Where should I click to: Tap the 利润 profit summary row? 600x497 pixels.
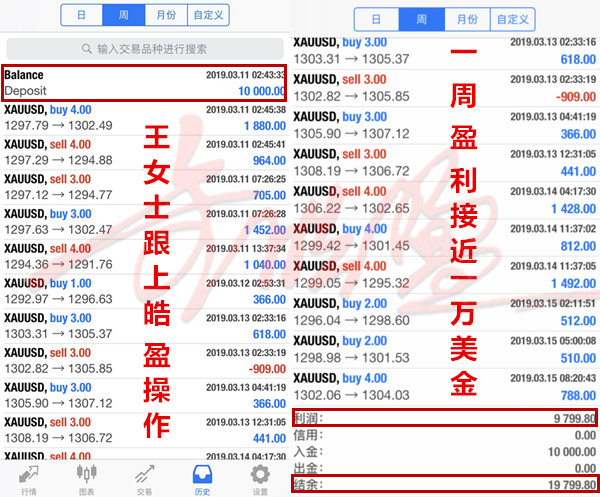(x=445, y=421)
